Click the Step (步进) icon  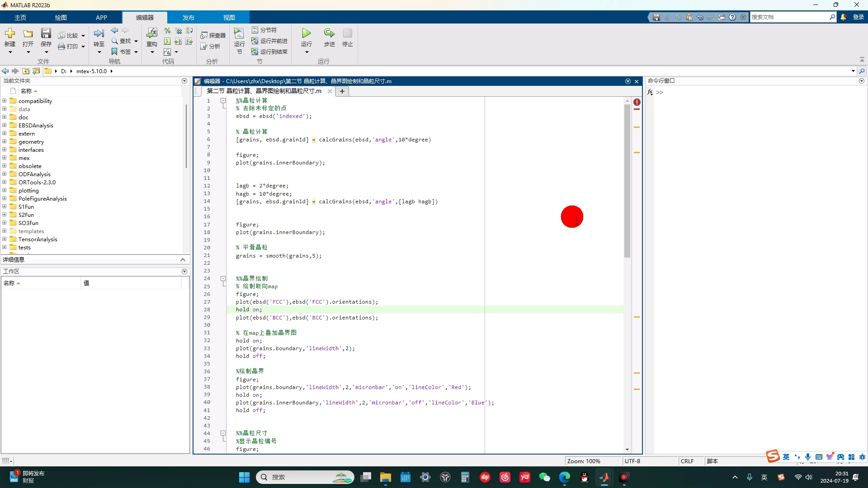(329, 33)
